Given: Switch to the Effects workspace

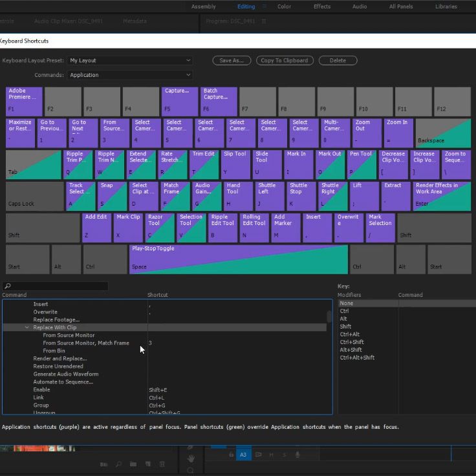Looking at the screenshot, I should 322,6.
